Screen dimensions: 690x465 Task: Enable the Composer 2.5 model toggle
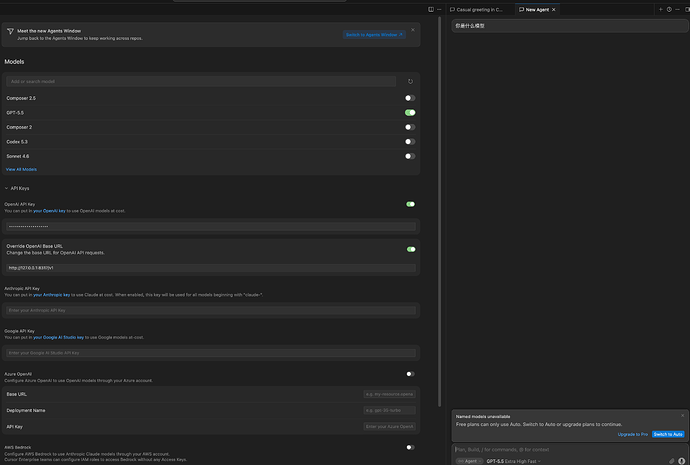410,98
